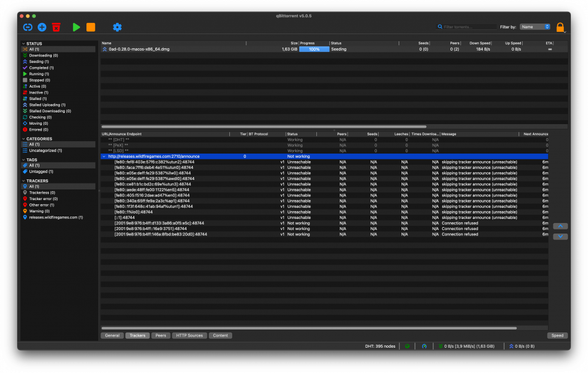Viewport: 588px width, 373px height.
Task: Toggle the Speed graph button
Action: point(557,335)
